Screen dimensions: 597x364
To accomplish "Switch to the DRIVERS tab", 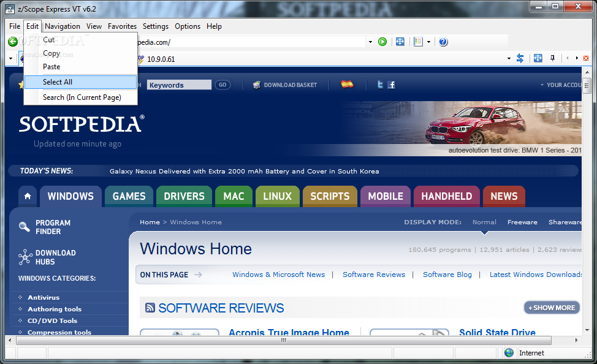I will pos(184,196).
